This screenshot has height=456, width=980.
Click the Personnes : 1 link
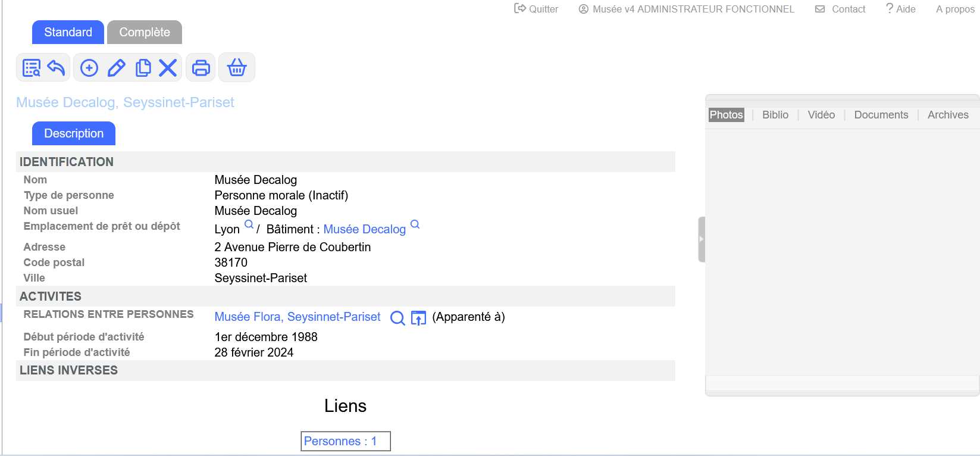coord(340,441)
